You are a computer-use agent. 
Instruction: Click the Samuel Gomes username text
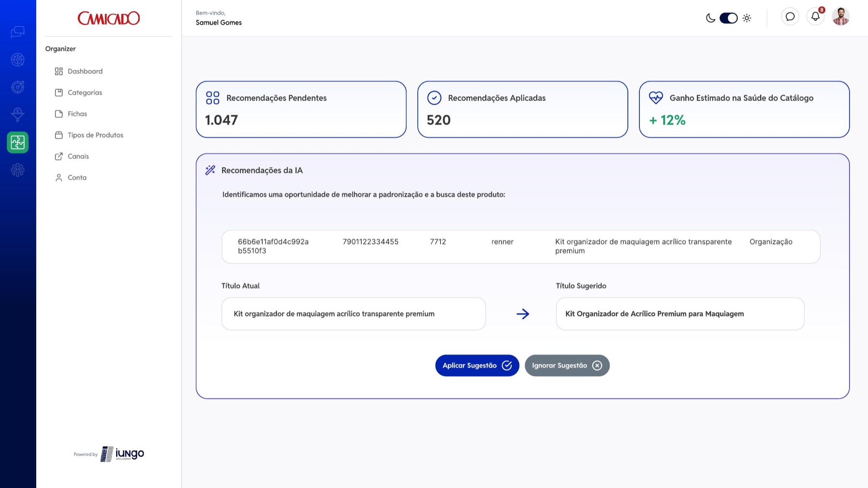[x=219, y=23]
